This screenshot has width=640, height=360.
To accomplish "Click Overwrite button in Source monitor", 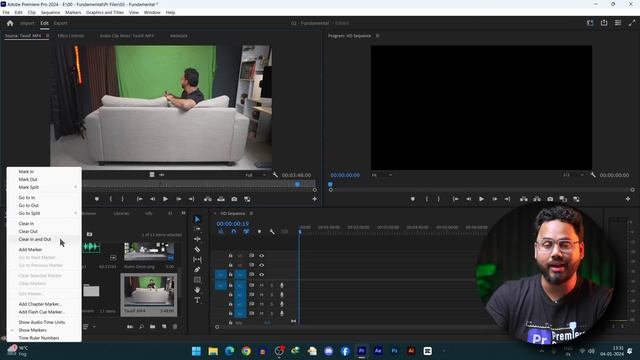I will tap(221, 199).
